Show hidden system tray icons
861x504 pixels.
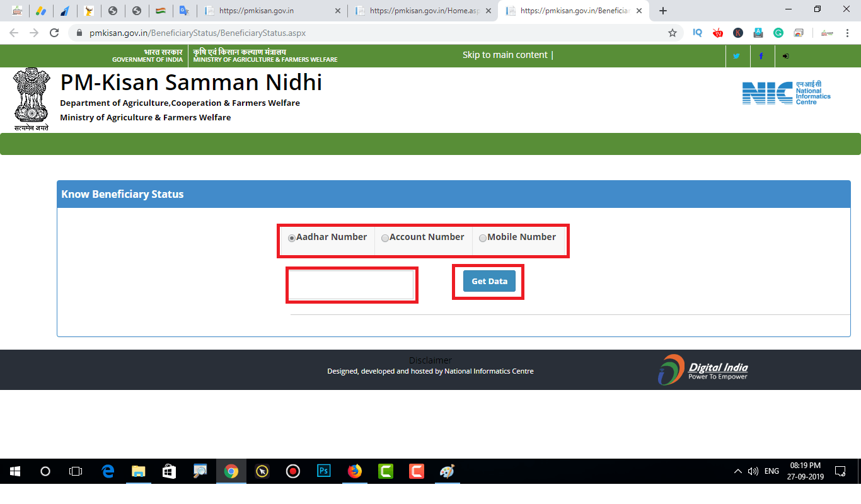click(738, 471)
